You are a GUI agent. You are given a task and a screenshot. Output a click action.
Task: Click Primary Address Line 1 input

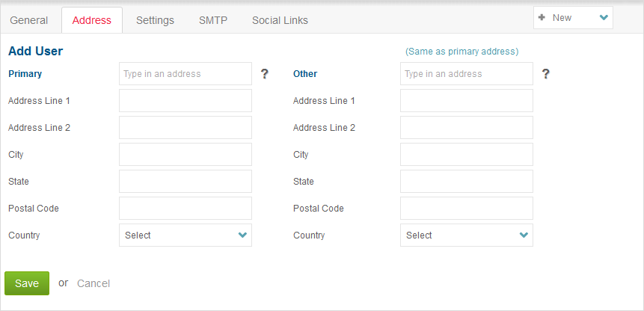point(185,100)
